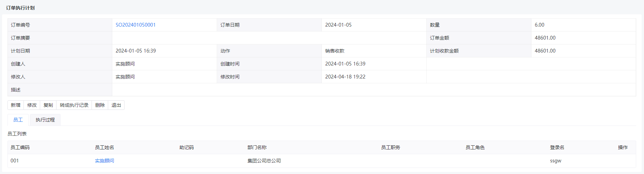Click the 员工职务 column header
The width and height of the screenshot is (644, 174).
(x=391, y=147)
